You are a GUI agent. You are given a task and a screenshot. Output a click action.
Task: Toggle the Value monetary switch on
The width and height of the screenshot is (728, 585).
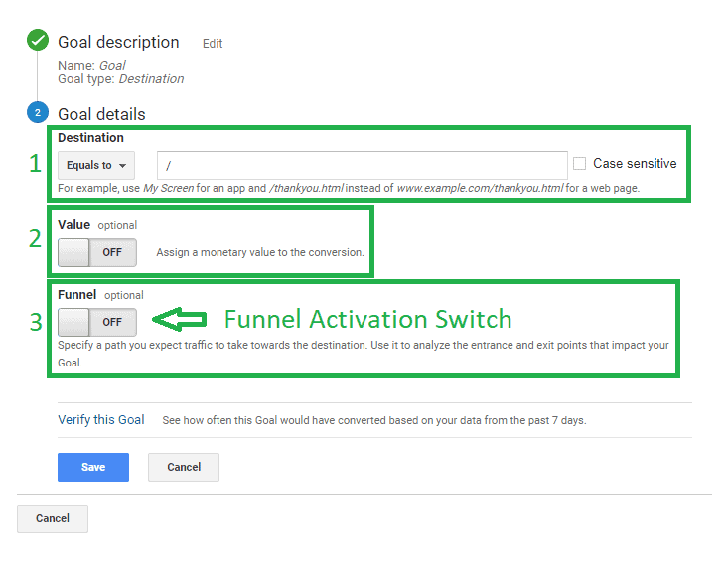(97, 252)
